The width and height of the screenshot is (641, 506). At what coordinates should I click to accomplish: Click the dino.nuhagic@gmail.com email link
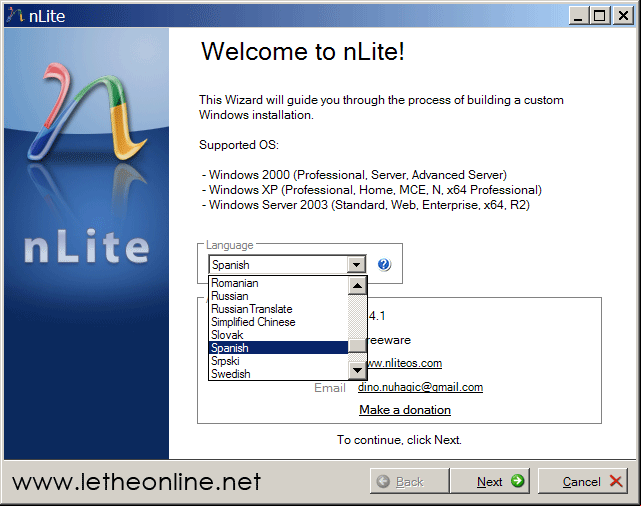pyautogui.click(x=420, y=387)
